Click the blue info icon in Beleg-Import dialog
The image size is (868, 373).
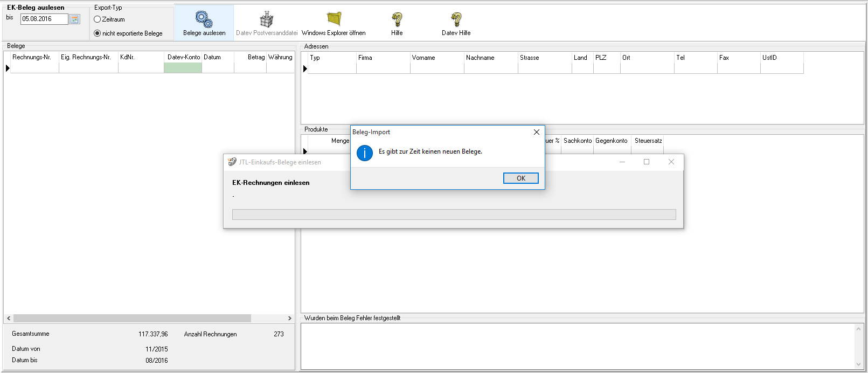(x=365, y=153)
